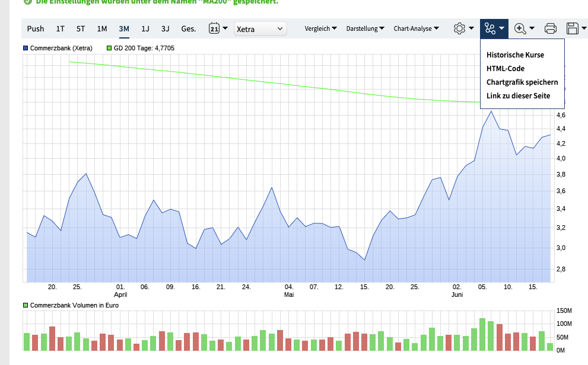Select the active 3M time range
The width and height of the screenshot is (588, 365).
point(124,29)
